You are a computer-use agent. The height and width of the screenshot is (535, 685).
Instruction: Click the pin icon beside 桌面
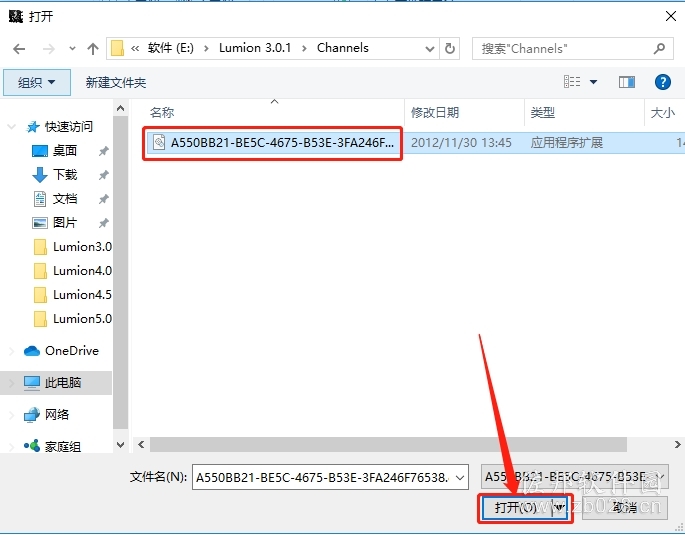[103, 151]
